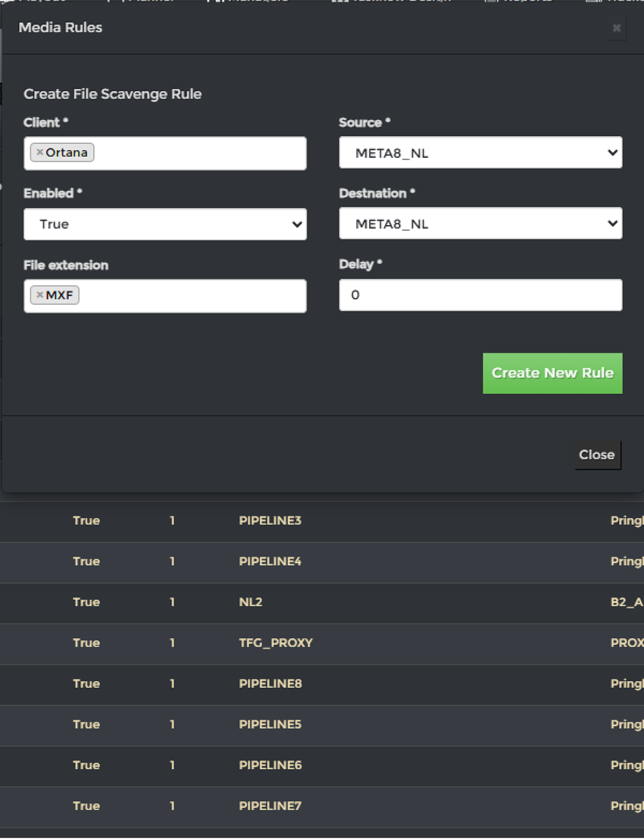644x840 pixels.
Task: Dismiss Media Rules dialog with X icon
Action: pos(617,28)
